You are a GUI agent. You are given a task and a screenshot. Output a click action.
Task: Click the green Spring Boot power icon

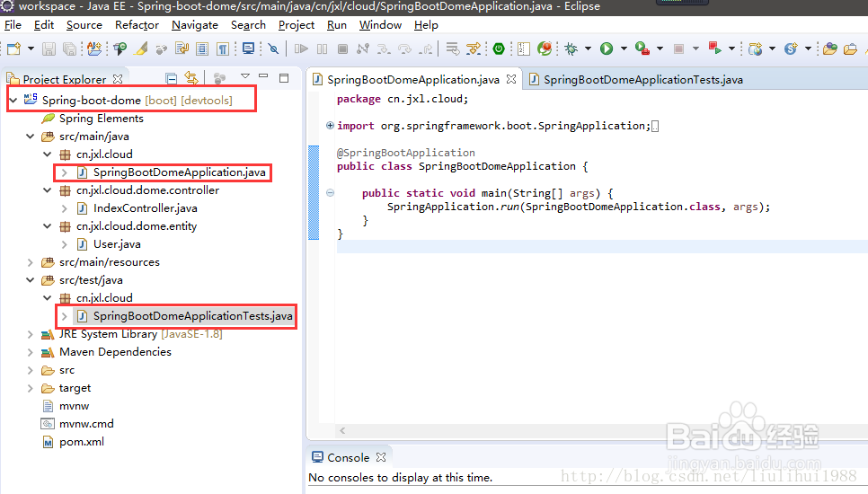pos(499,49)
